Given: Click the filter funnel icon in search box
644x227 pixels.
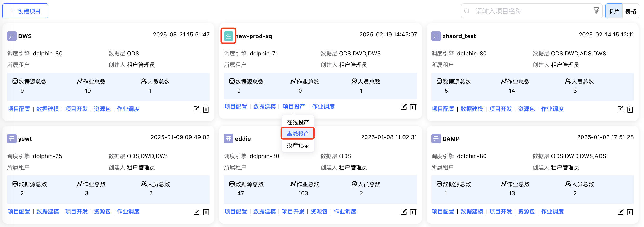Looking at the screenshot, I should 596,10.
